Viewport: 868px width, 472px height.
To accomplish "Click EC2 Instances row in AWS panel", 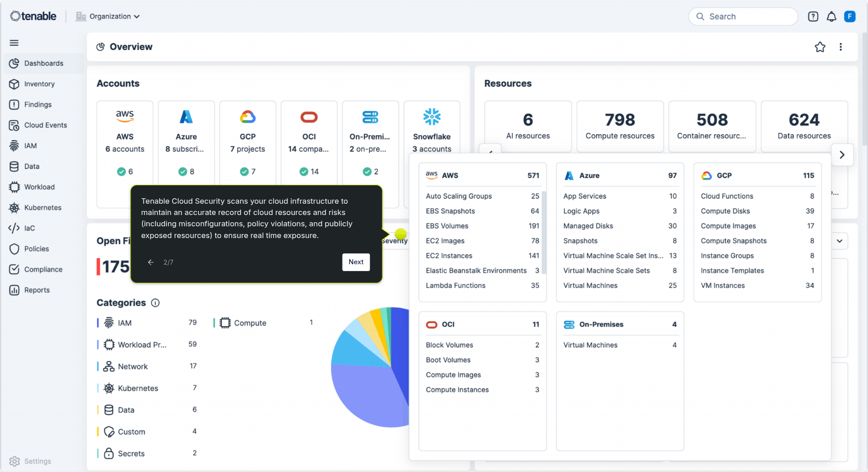I will [x=482, y=256].
